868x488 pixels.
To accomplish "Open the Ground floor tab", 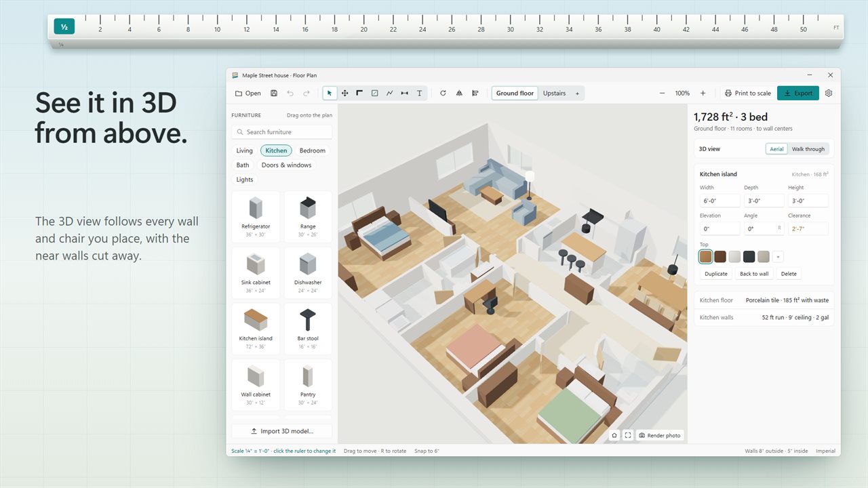I will (515, 94).
